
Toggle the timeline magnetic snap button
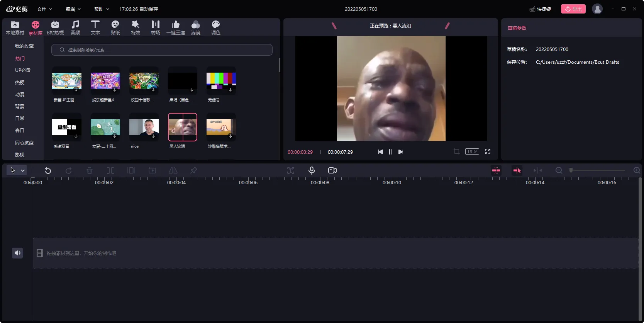pos(496,170)
